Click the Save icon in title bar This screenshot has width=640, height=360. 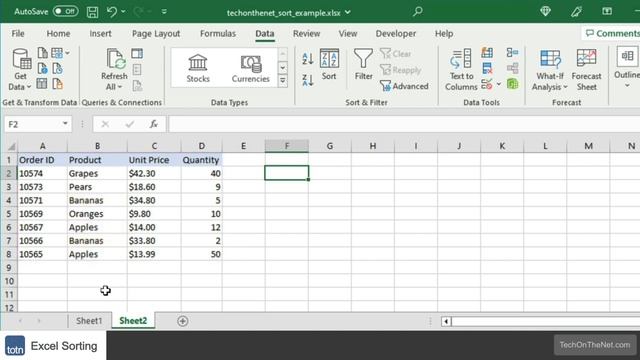point(92,12)
